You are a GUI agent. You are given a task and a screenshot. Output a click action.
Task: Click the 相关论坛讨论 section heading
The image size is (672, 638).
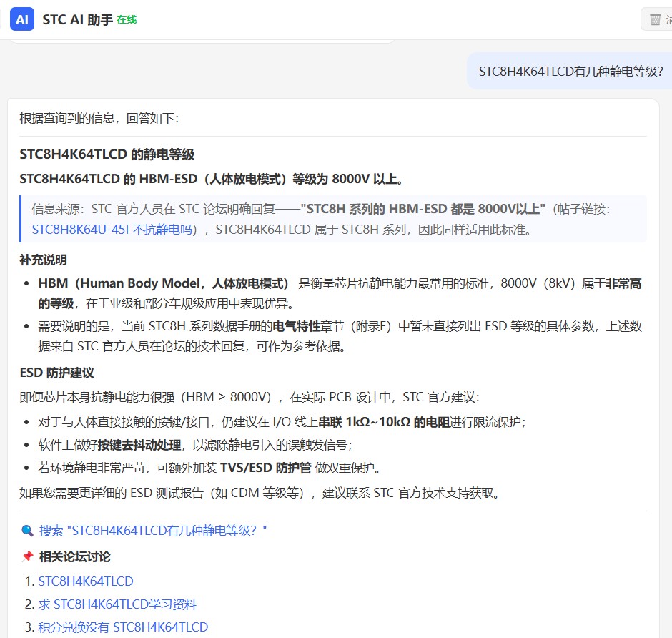point(74,556)
